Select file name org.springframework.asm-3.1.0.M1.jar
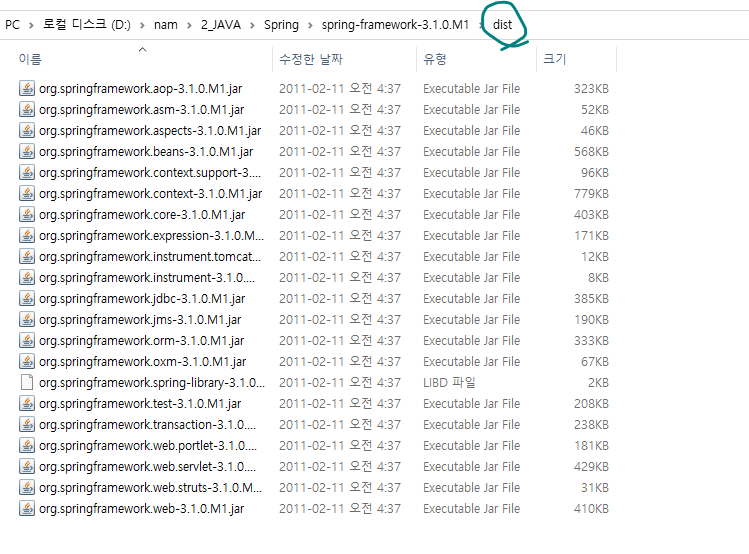749x554 pixels. pyautogui.click(x=141, y=110)
